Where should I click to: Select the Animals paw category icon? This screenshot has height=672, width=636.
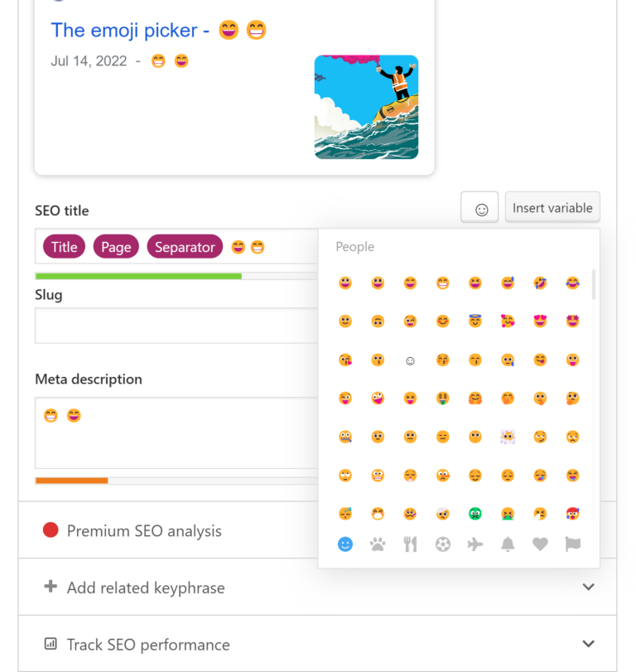pos(378,544)
